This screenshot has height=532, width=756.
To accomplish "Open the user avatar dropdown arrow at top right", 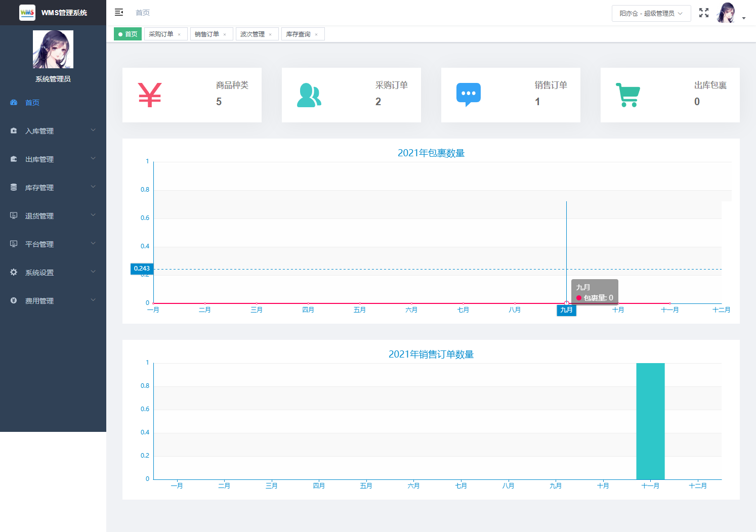I will pyautogui.click(x=743, y=18).
